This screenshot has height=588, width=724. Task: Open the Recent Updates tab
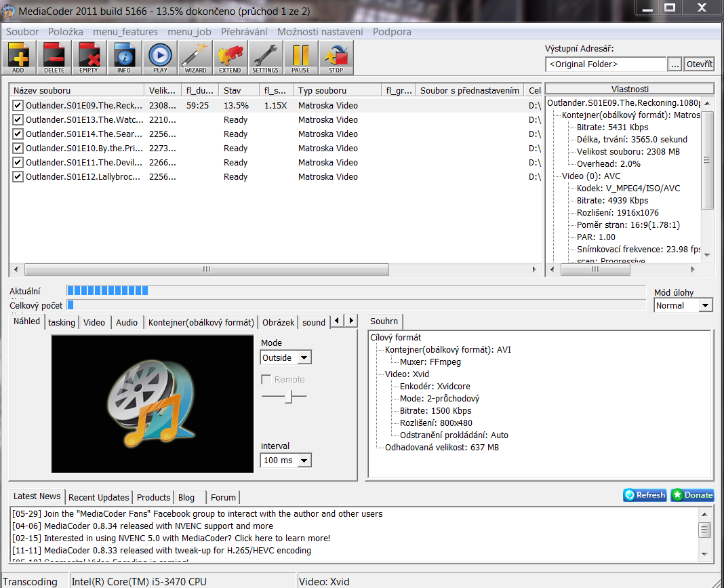point(99,498)
